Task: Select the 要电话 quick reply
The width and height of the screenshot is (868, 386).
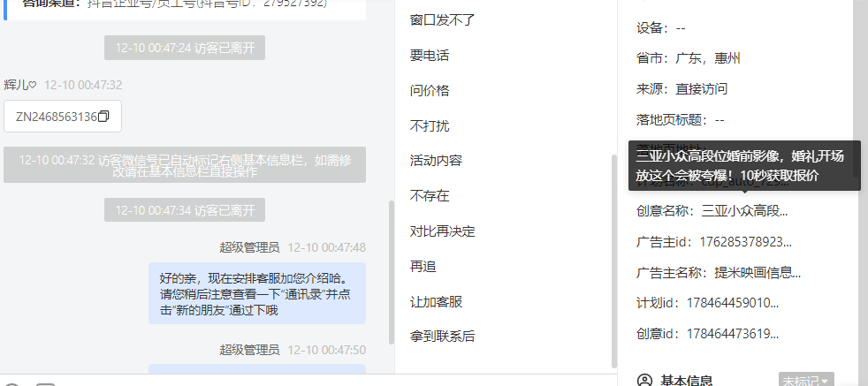Action: [x=429, y=56]
